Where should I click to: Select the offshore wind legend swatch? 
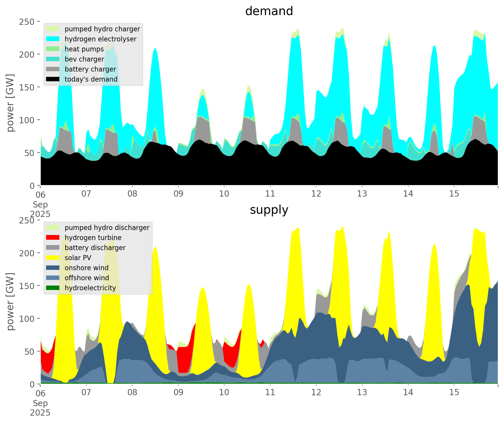[x=53, y=278]
